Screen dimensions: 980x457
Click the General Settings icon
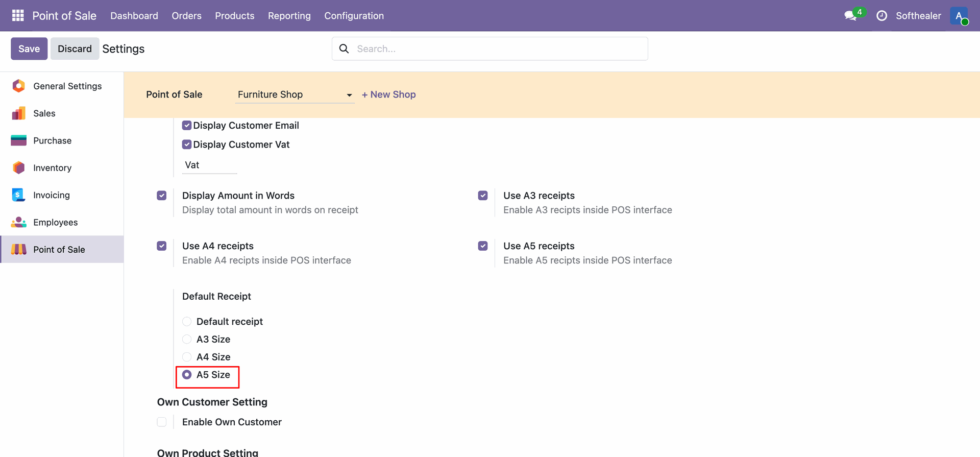coord(19,86)
